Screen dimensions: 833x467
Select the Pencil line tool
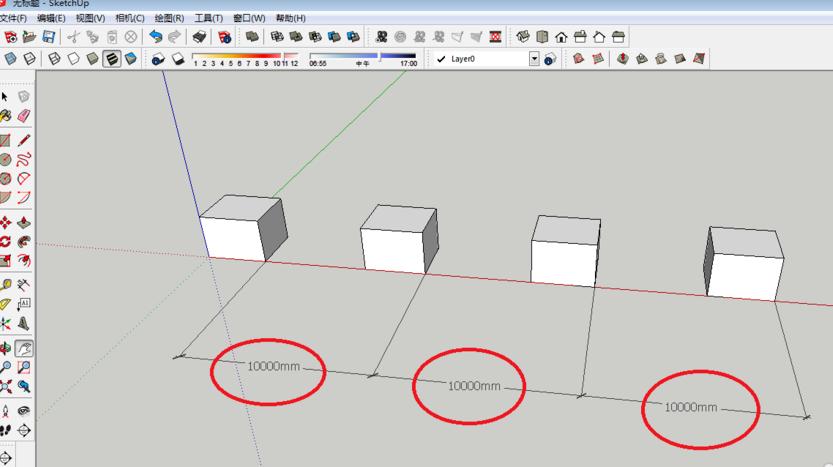pos(23,141)
